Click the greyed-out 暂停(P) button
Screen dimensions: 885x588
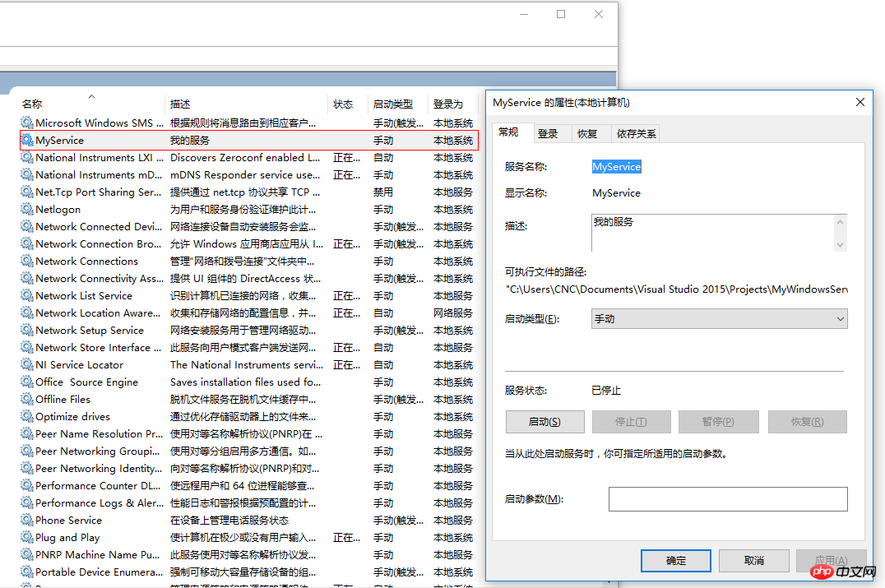pyautogui.click(x=718, y=422)
